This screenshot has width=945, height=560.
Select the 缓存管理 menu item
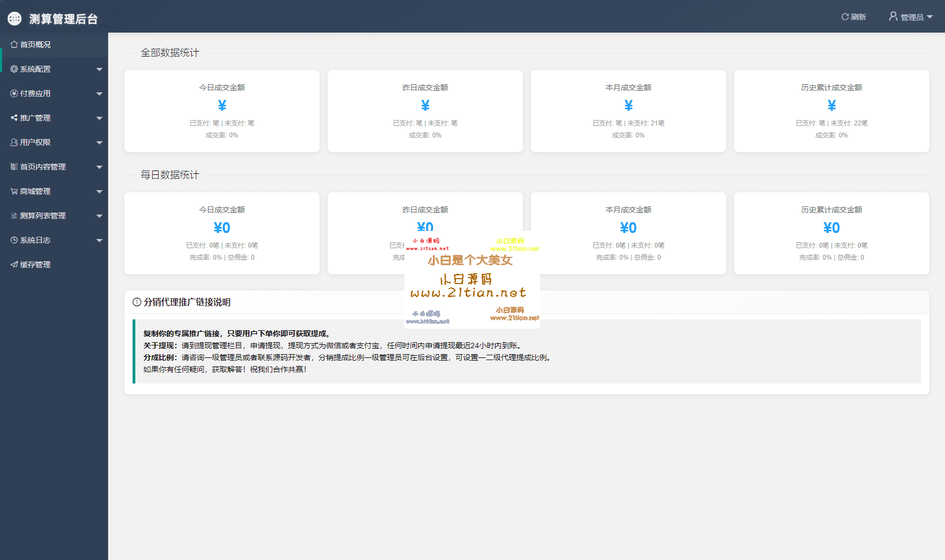[x=35, y=265]
